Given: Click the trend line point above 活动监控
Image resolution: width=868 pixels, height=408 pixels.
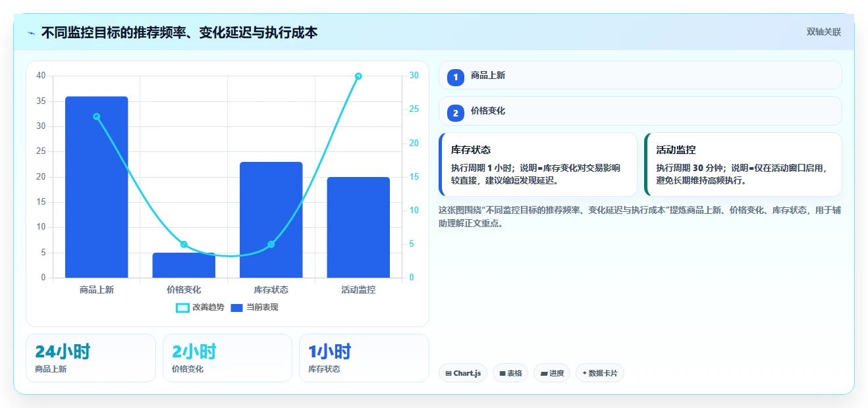Looking at the screenshot, I should coord(358,76).
